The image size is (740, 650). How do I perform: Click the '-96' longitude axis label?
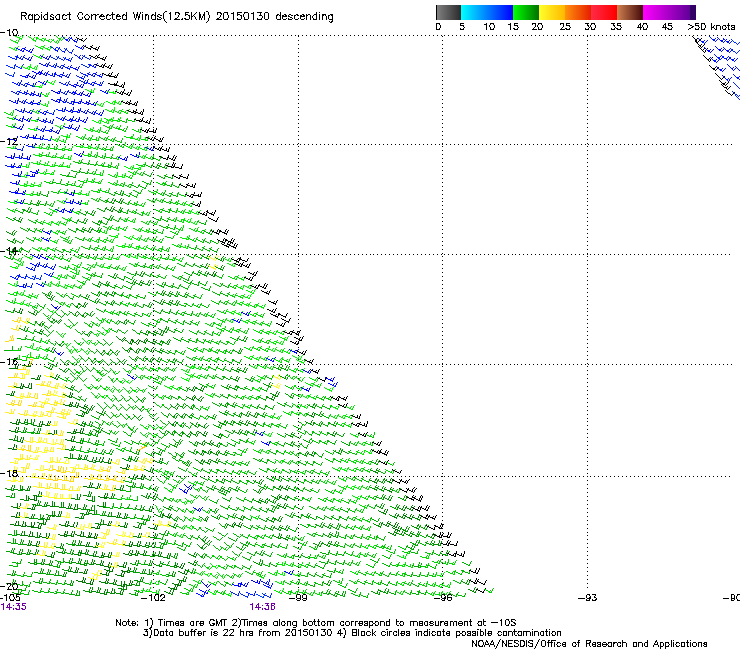(443, 598)
